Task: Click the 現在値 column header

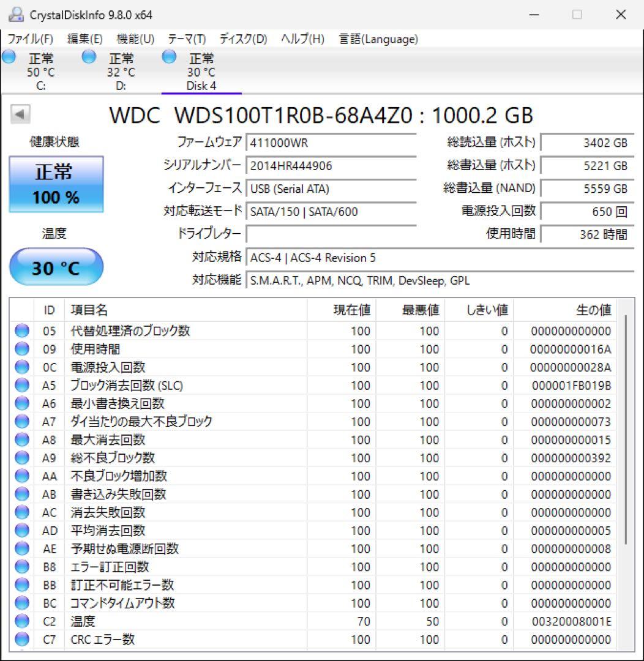Action: (x=342, y=310)
